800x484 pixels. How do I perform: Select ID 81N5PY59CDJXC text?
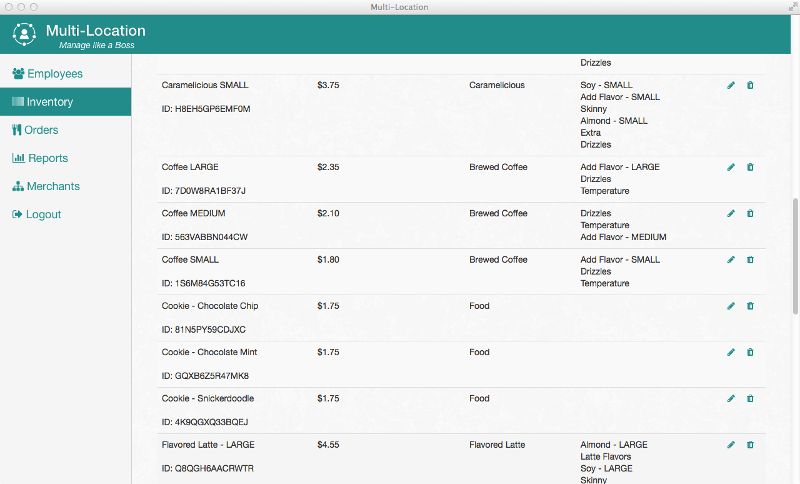(x=204, y=329)
